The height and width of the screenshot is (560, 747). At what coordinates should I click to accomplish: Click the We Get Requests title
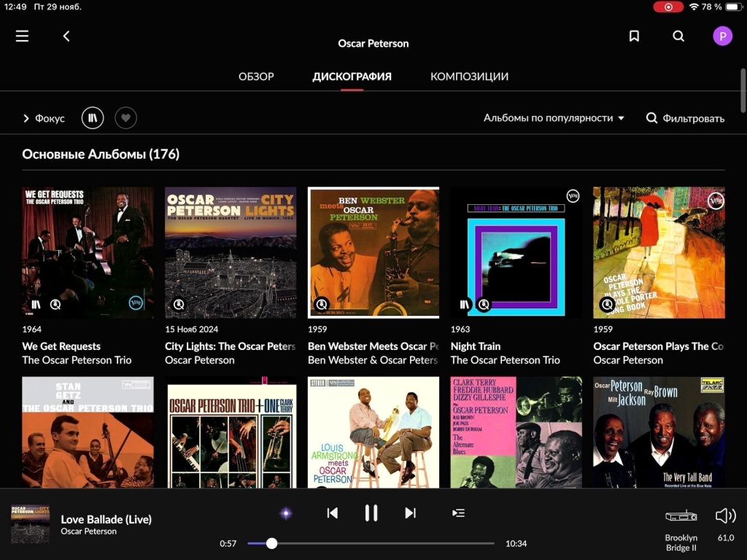click(x=61, y=346)
